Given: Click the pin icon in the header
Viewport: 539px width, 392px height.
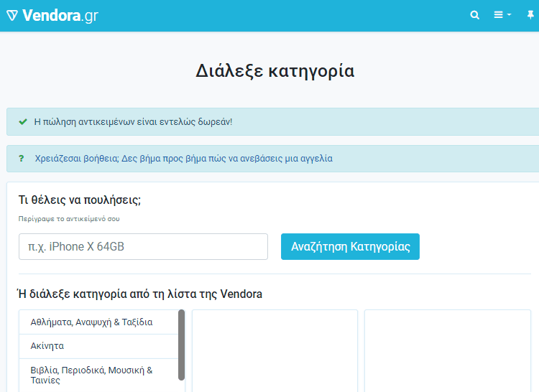Looking at the screenshot, I should click(x=530, y=15).
